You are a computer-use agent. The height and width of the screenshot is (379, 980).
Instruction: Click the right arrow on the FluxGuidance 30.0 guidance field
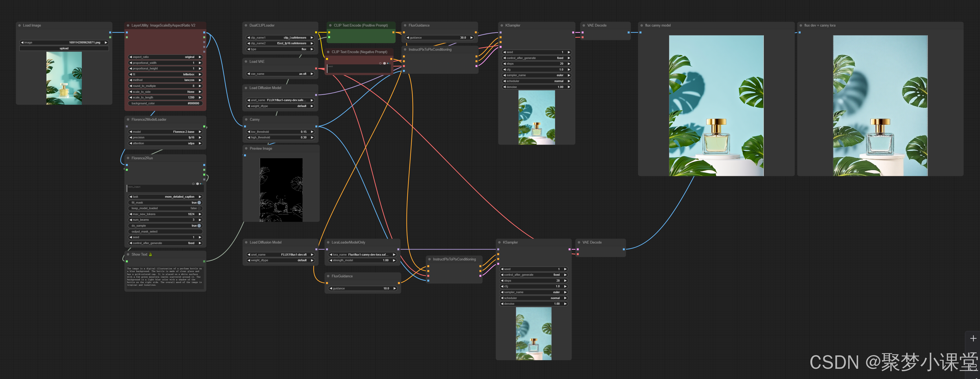tap(471, 38)
